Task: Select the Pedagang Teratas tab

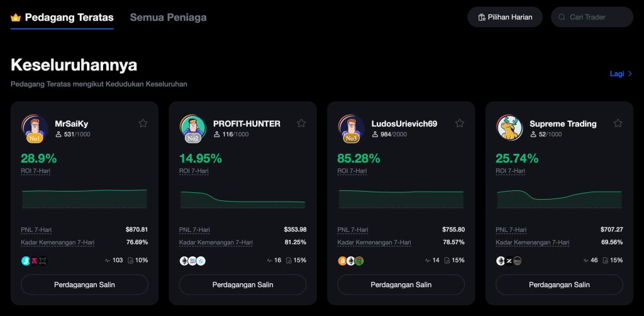Action: (69, 17)
